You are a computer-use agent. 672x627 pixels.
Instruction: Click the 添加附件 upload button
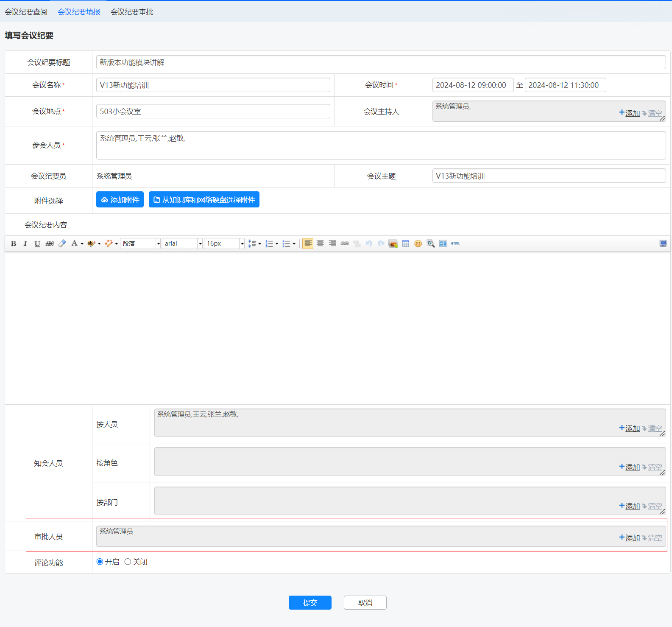pos(120,200)
